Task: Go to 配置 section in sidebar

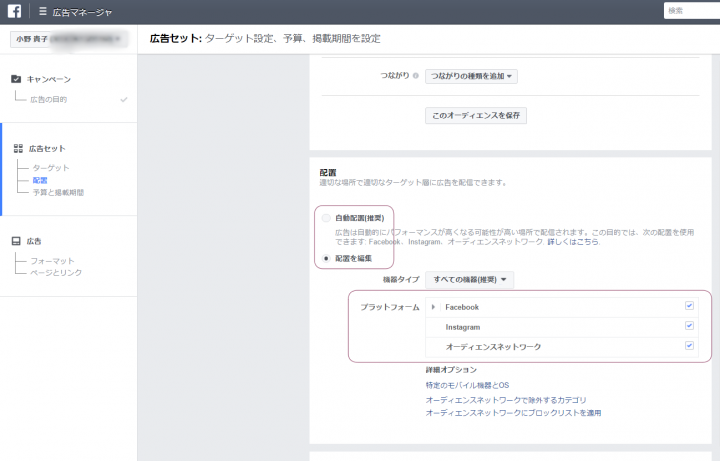Action: [x=40, y=180]
